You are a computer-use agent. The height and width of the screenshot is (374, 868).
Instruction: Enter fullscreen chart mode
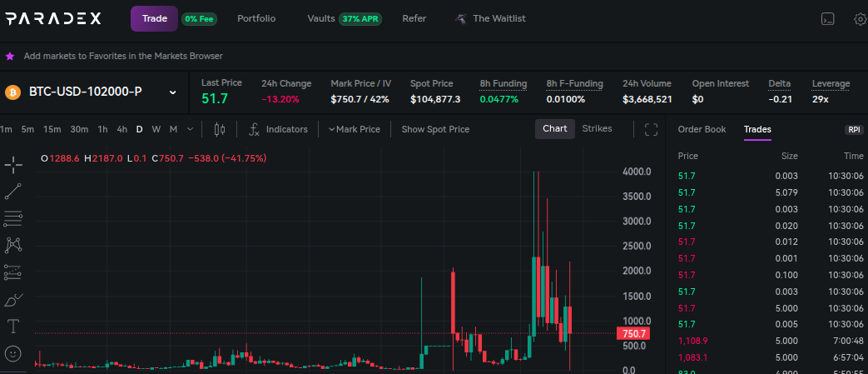[652, 129]
